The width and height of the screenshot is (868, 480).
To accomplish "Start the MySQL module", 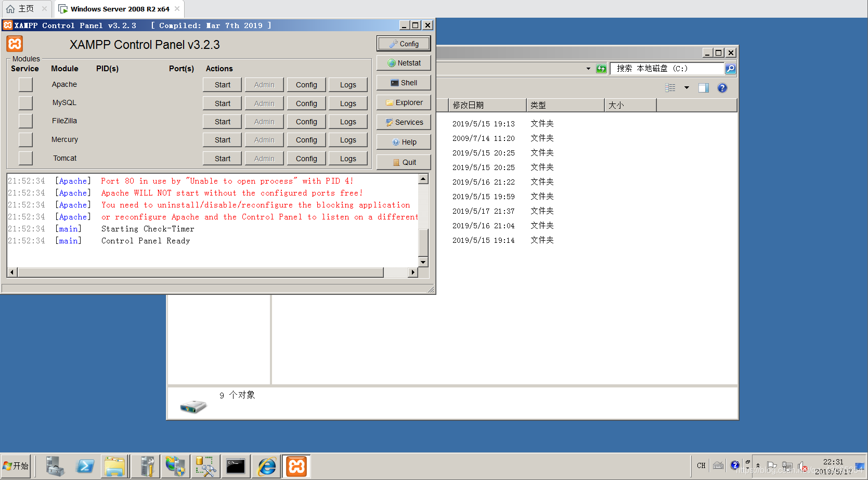I will pyautogui.click(x=222, y=103).
